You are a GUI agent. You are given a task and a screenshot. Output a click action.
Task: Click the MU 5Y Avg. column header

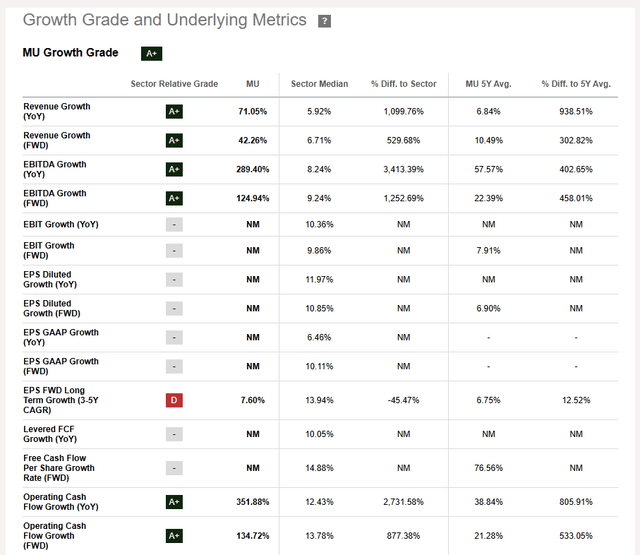[x=489, y=84]
